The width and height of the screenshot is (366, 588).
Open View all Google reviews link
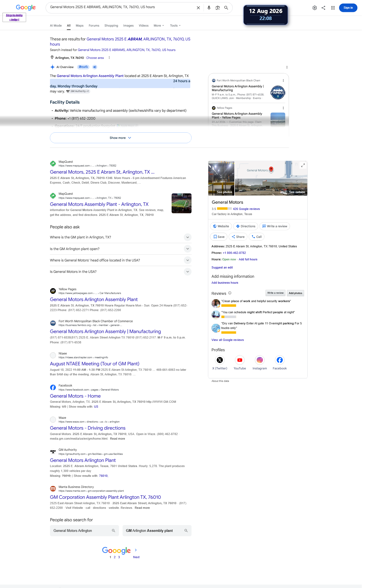[228, 340]
